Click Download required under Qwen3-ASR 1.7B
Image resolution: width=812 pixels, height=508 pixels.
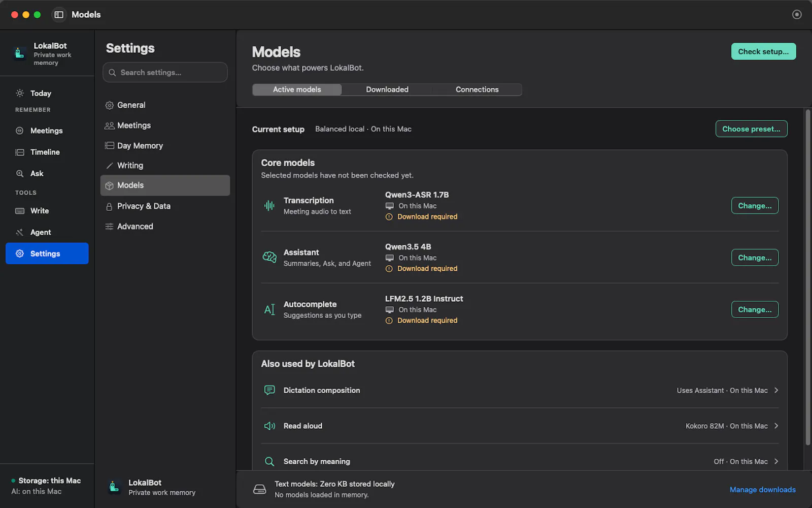click(427, 217)
